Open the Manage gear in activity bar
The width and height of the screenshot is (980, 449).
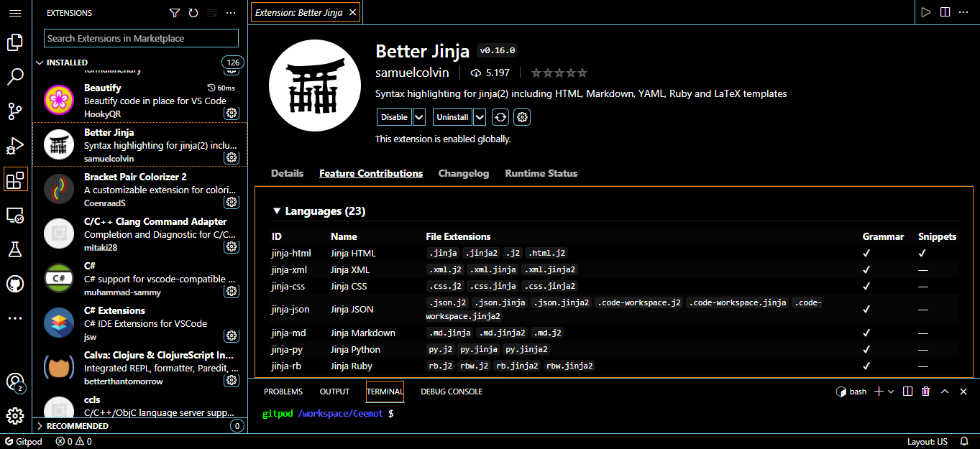point(15,415)
